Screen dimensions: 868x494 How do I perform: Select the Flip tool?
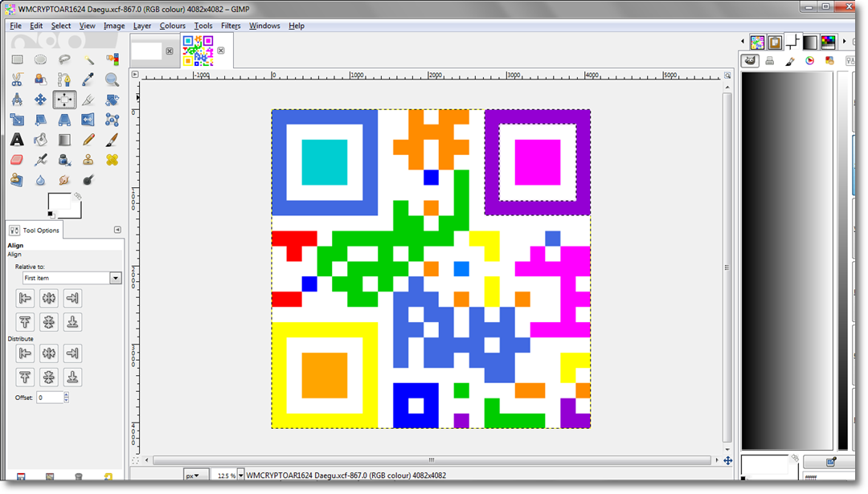(x=88, y=120)
